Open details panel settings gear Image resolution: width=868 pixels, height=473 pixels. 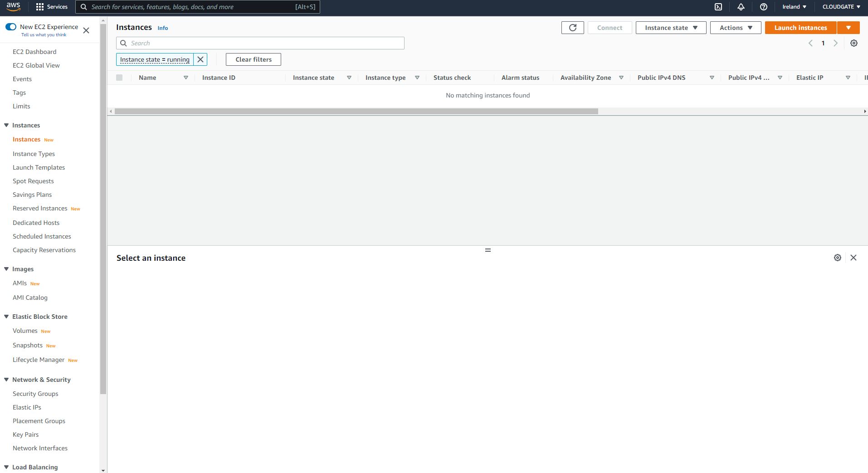[838, 258]
